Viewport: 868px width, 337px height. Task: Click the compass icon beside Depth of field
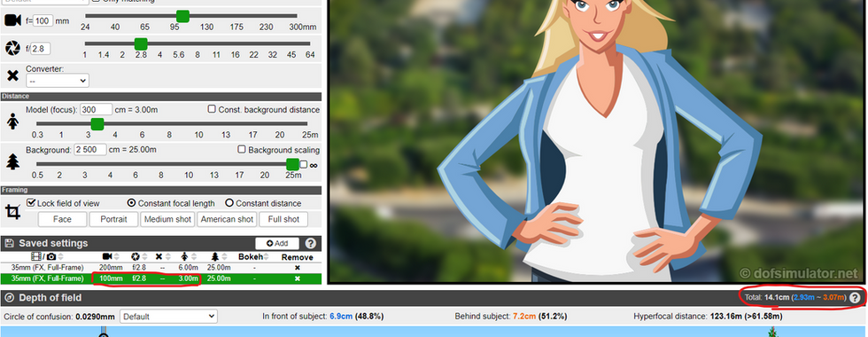click(x=9, y=298)
